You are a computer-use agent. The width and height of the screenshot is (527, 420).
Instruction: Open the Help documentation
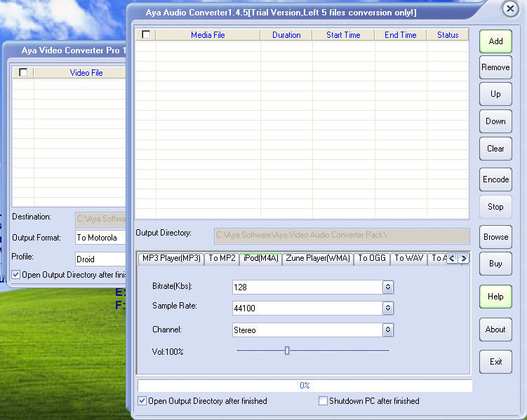pos(495,297)
